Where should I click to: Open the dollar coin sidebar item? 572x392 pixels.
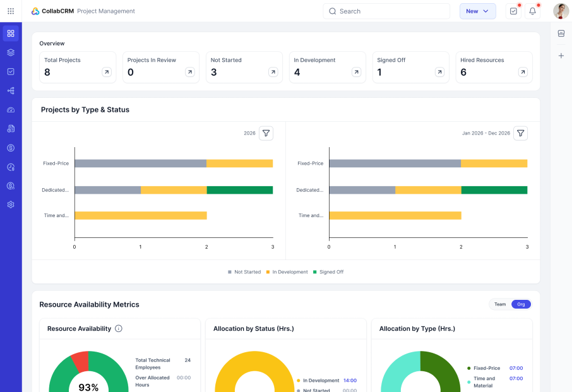coord(11,148)
